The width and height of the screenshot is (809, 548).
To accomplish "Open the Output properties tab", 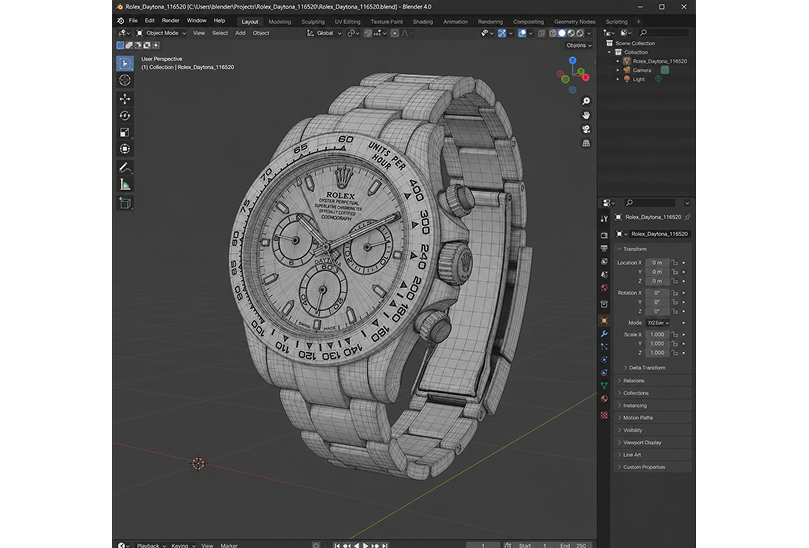I will 604,248.
